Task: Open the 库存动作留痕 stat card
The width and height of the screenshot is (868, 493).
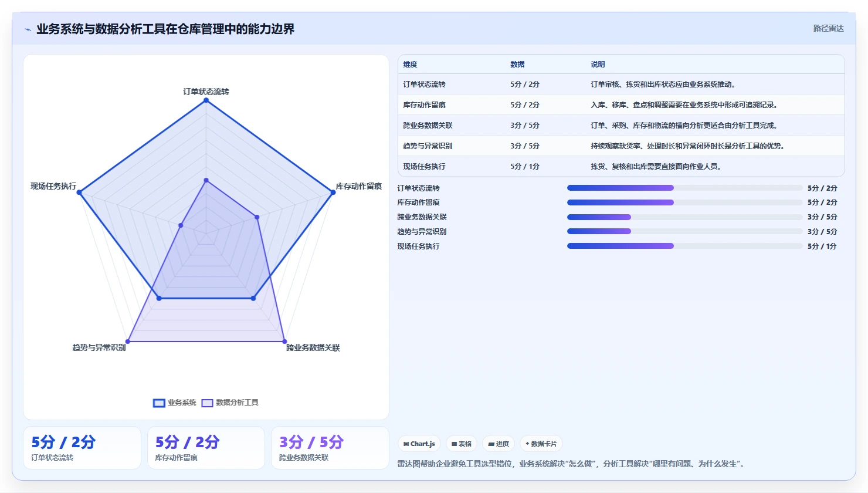Action: (x=206, y=448)
